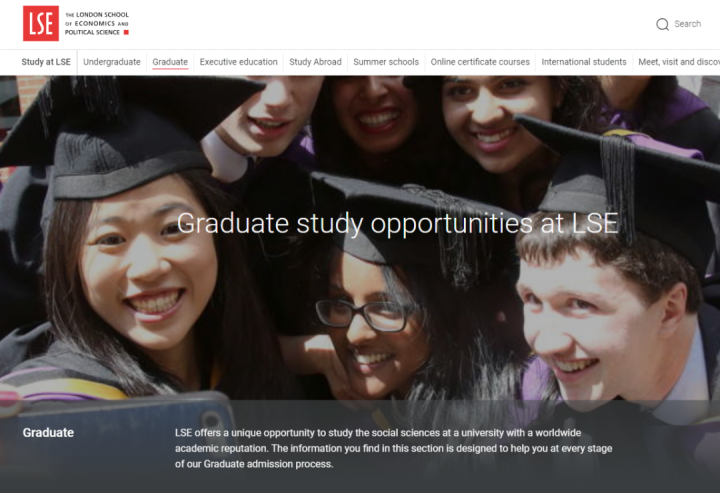Open the Study at LSE menu item
Screen dimensions: 720x493
46,62
